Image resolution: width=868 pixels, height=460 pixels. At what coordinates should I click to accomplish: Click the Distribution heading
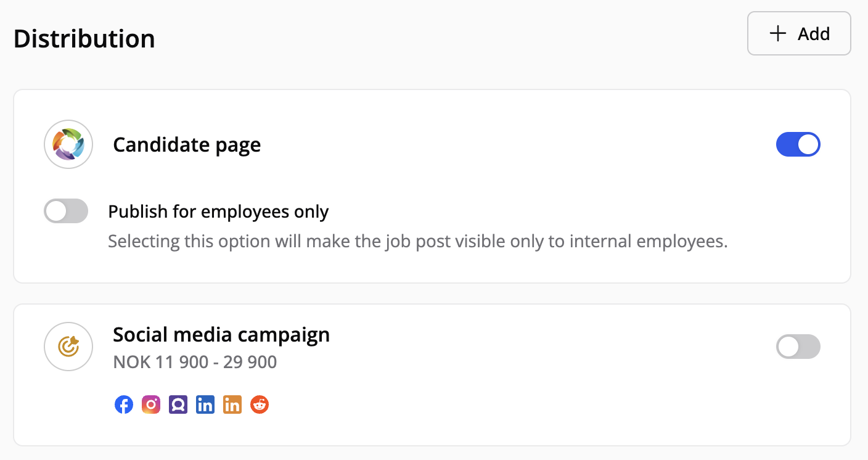[x=84, y=39]
